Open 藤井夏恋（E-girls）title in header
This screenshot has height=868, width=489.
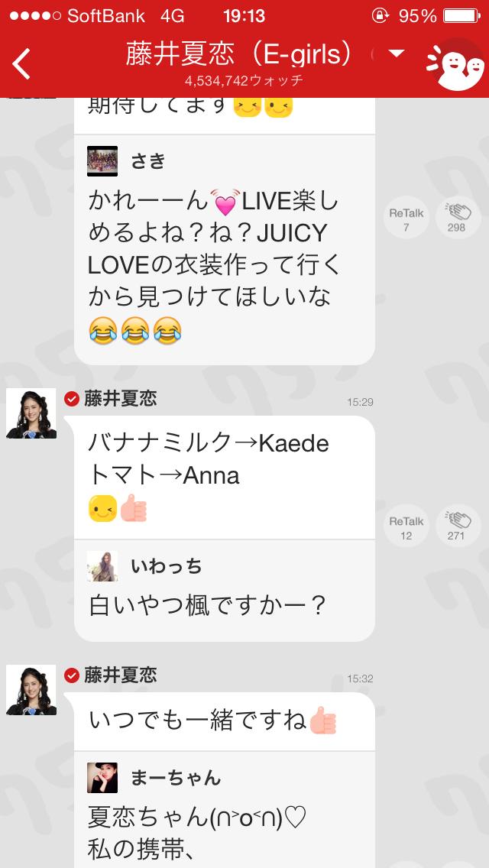[x=238, y=54]
